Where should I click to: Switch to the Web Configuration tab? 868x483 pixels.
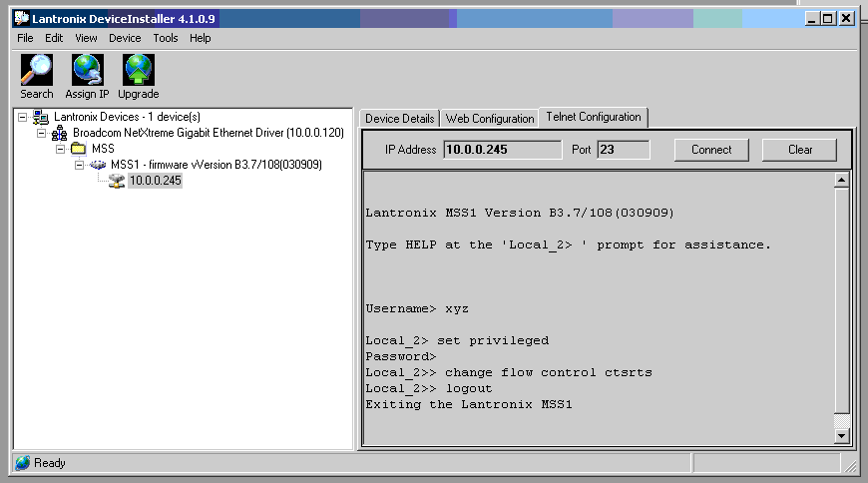click(490, 119)
